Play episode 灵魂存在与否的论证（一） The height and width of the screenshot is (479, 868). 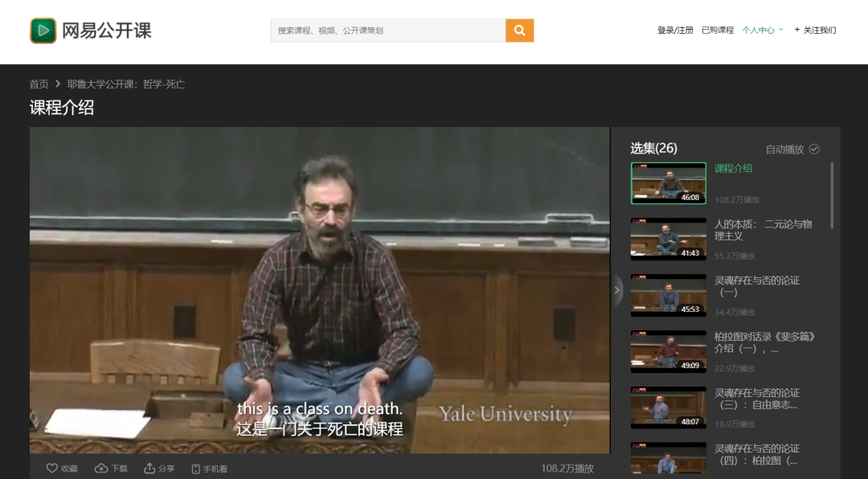pyautogui.click(x=757, y=286)
